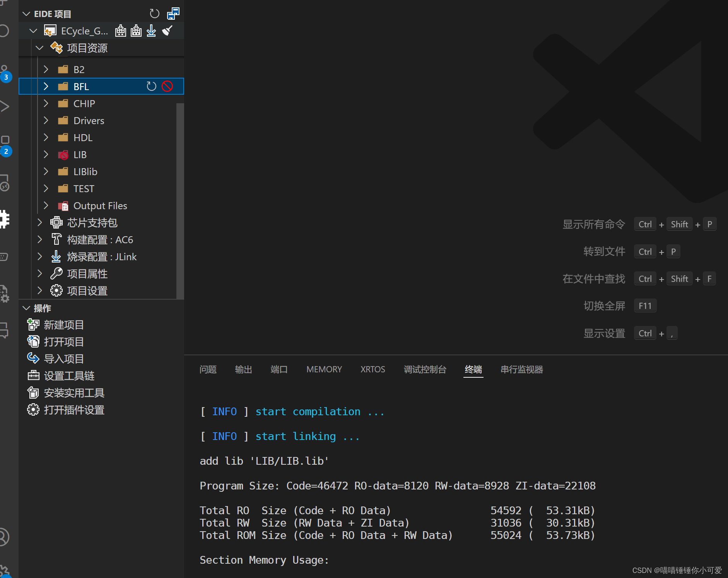Click the 项目资源 resources icon
The image size is (728, 578).
point(56,48)
